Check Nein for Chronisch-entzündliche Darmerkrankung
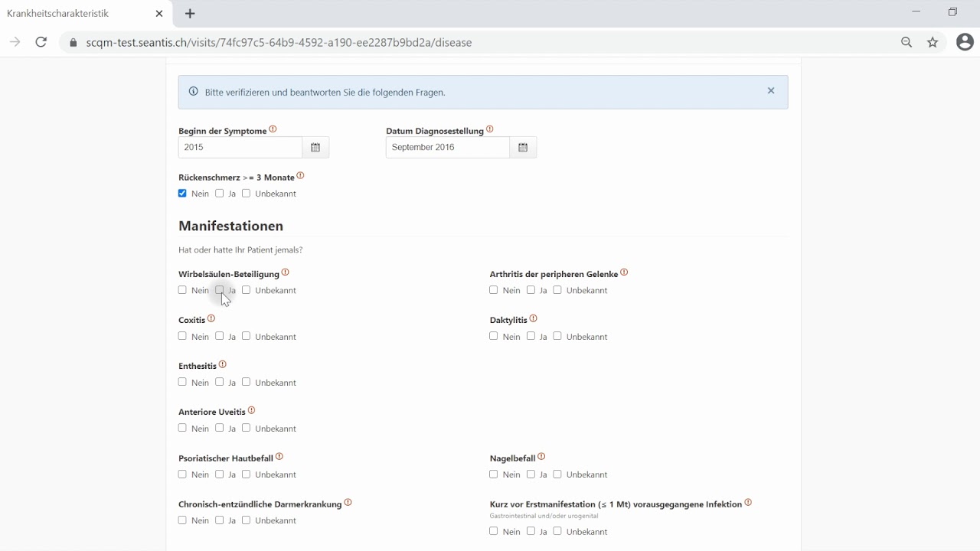This screenshot has width=980, height=551. coord(182,520)
